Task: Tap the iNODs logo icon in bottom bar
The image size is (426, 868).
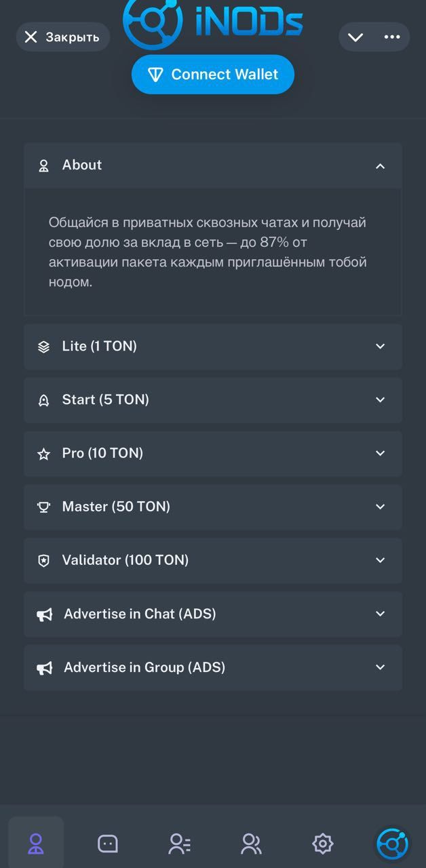Action: click(x=393, y=844)
